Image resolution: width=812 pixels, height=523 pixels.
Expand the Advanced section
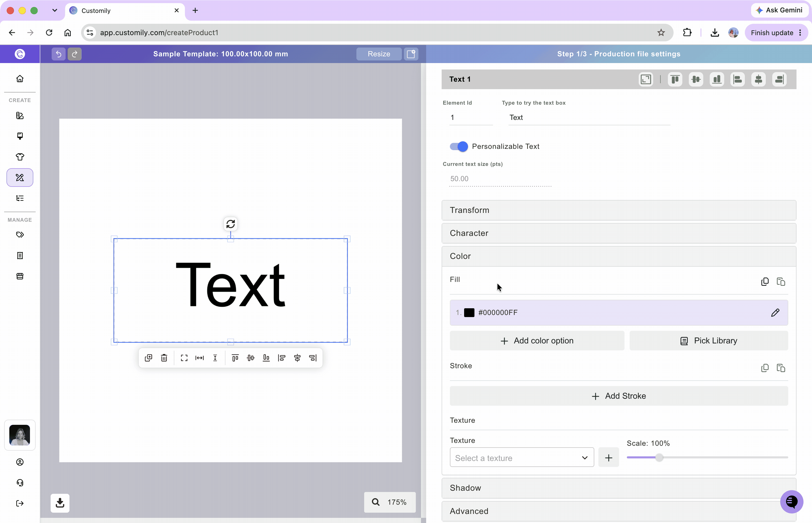click(x=619, y=511)
